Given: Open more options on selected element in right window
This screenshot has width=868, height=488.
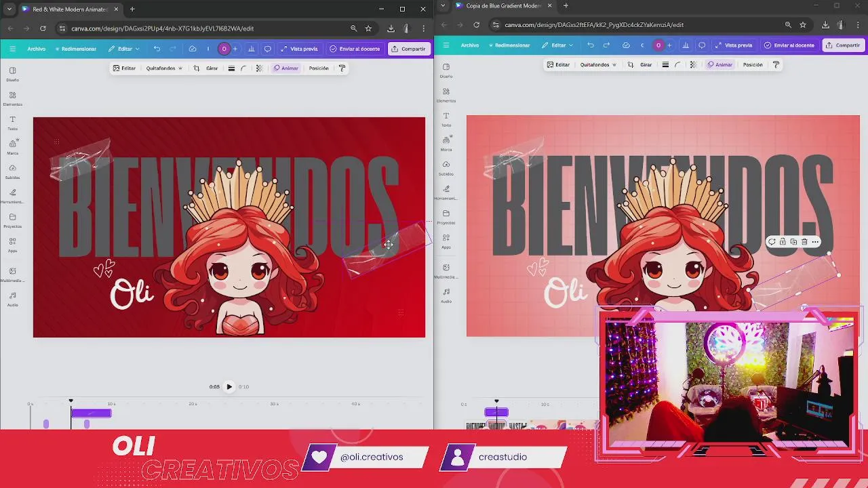Looking at the screenshot, I should click(x=815, y=242).
